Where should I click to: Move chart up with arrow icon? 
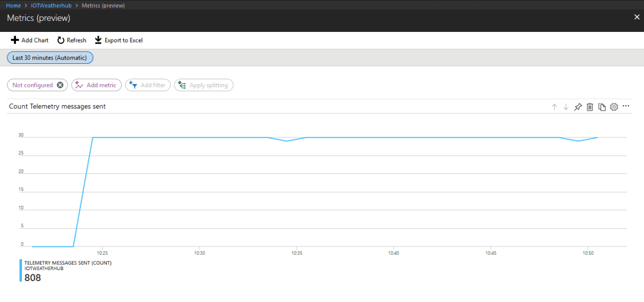(x=554, y=107)
